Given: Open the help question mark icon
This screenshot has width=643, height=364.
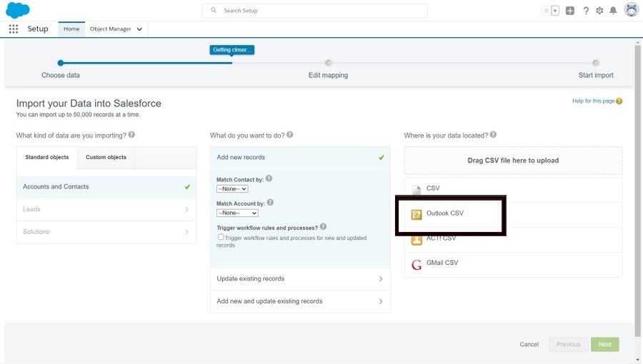Looking at the screenshot, I should (586, 11).
